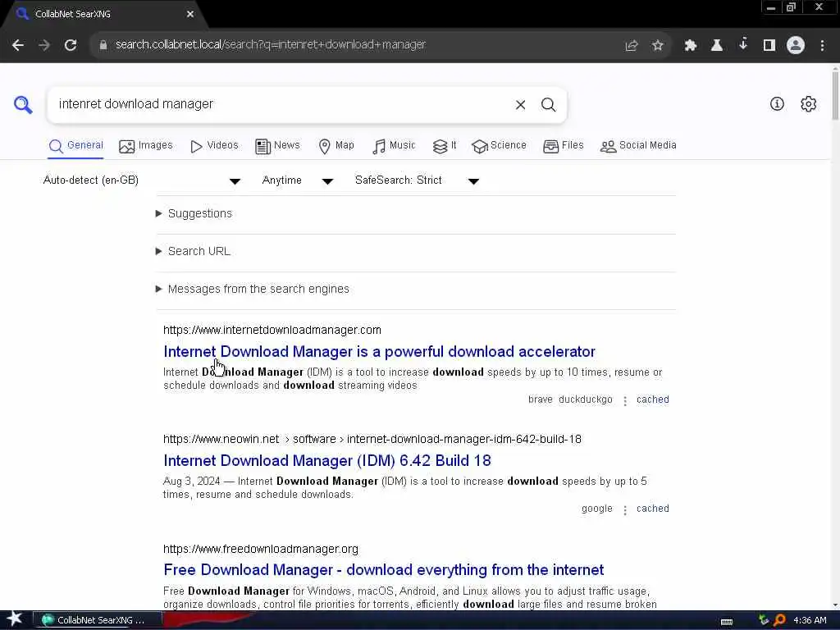840x630 pixels.
Task: Click the network tray icon
Action: point(764,620)
